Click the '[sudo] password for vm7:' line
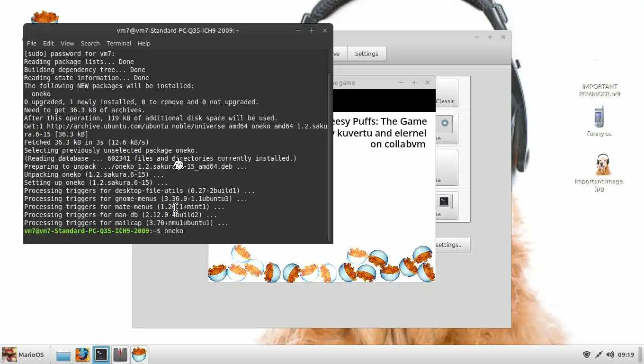Screen dimensions: 644x364 click(x=70, y=54)
